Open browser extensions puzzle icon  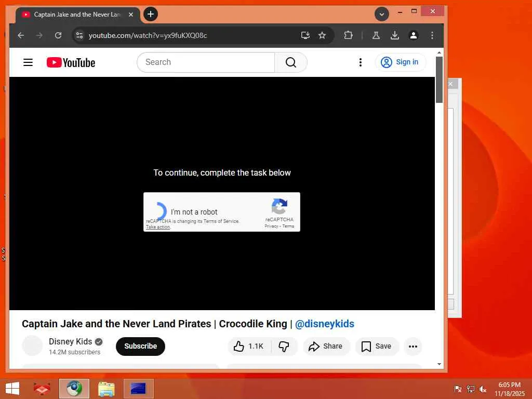[348, 35]
